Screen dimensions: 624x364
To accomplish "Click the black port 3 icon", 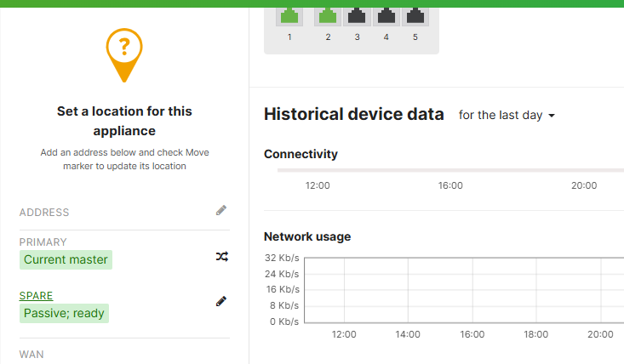I will coord(357,16).
